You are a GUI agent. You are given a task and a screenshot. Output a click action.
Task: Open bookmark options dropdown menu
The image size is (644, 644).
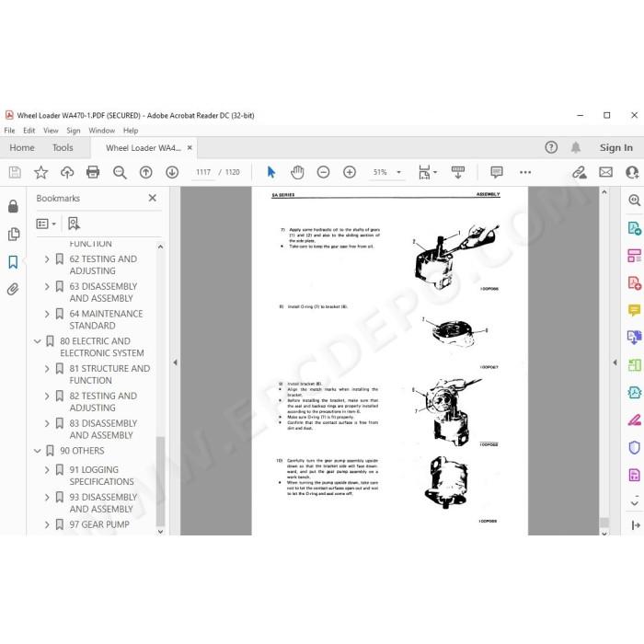[46, 224]
